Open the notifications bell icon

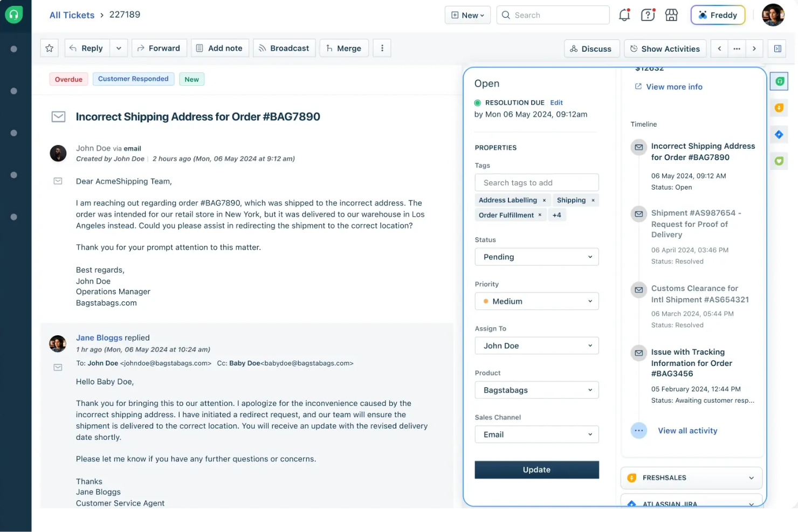coord(624,15)
